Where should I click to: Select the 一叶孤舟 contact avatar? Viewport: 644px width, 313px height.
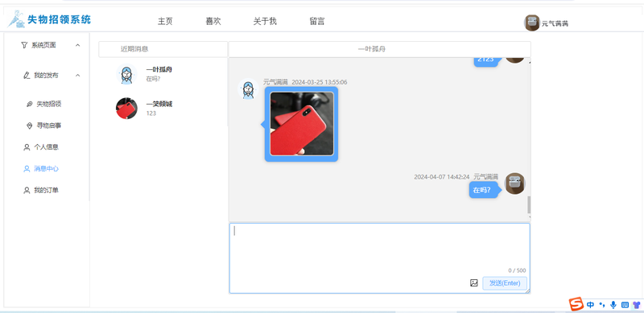[x=126, y=74]
